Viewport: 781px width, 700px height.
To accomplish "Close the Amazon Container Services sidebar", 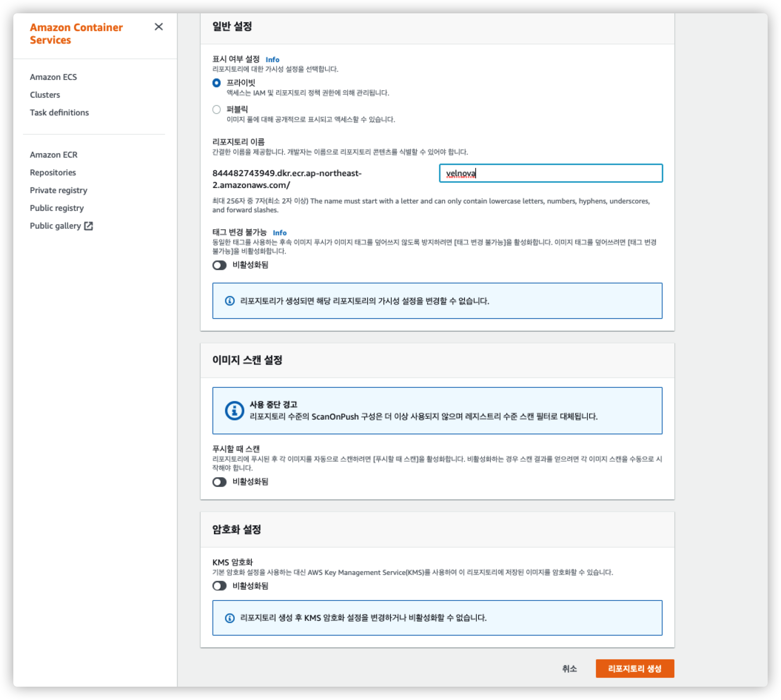I will pos(158,27).
